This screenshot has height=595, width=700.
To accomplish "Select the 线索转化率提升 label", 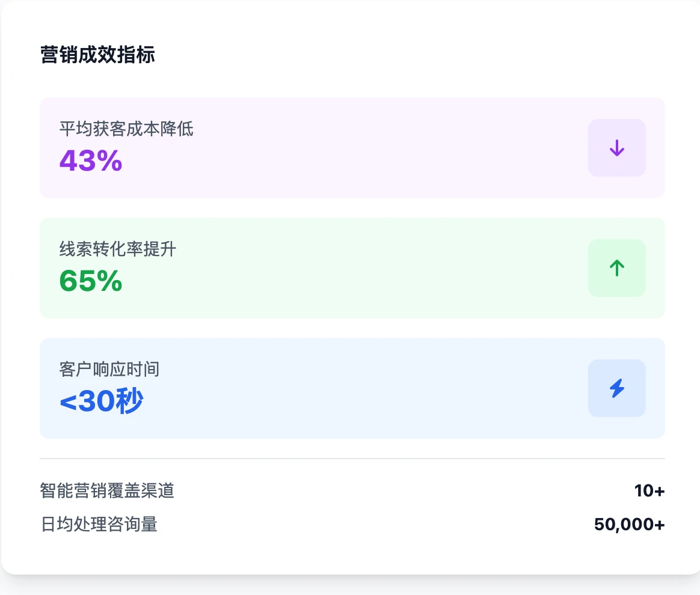I will 118,249.
